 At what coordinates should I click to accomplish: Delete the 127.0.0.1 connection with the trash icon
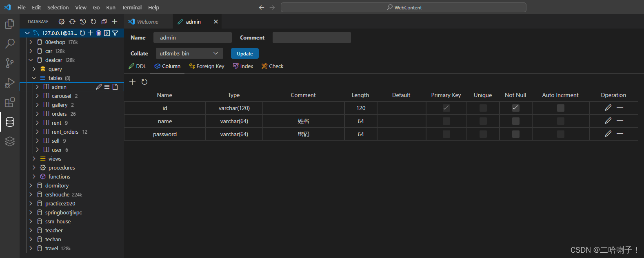click(x=98, y=33)
